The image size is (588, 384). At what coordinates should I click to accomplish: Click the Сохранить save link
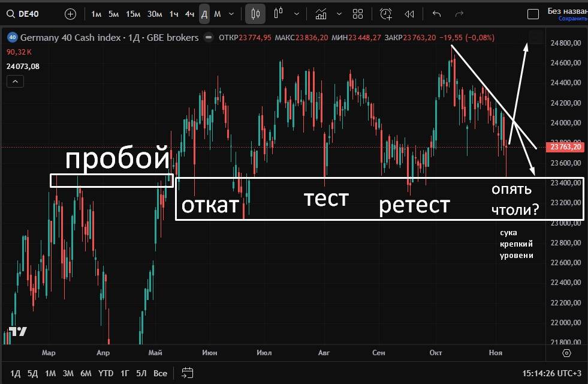pos(572,19)
